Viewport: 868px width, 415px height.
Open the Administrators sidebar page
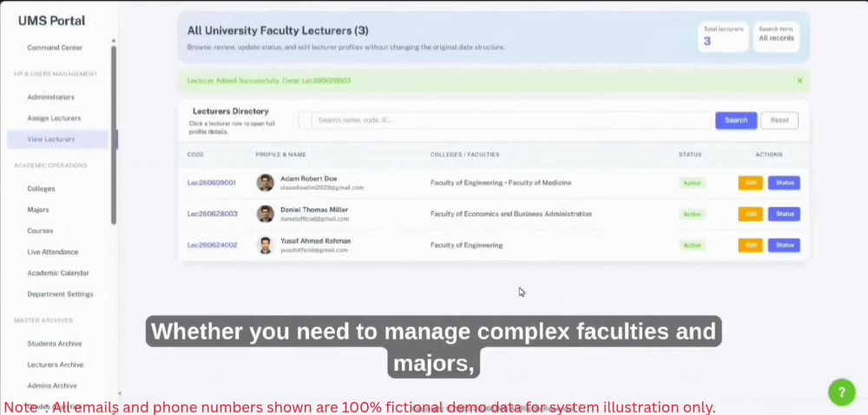click(50, 97)
